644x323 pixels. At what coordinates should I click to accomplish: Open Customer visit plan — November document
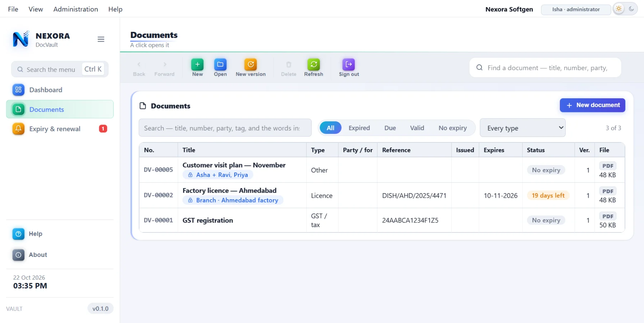tap(234, 165)
